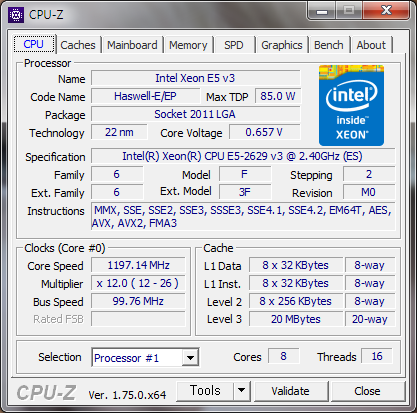Screen dimensions: 417x413
Task: Click the Cores value 8
Action: 284,356
